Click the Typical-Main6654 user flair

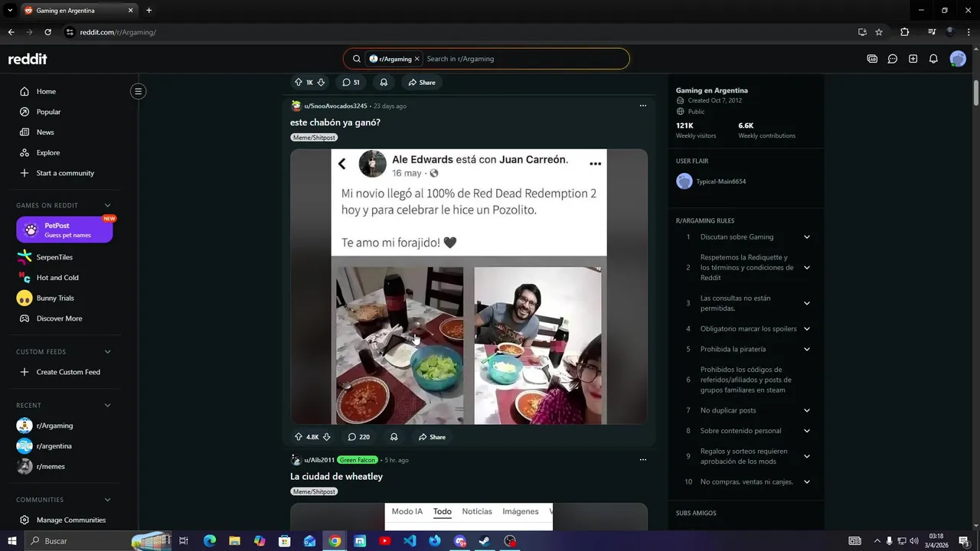coord(720,181)
